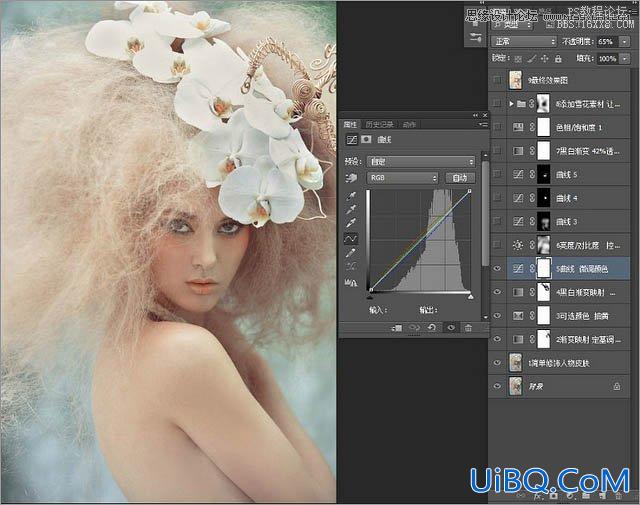The width and height of the screenshot is (640, 505).
Task: Show the 曲线 5 layer
Action: (x=497, y=174)
